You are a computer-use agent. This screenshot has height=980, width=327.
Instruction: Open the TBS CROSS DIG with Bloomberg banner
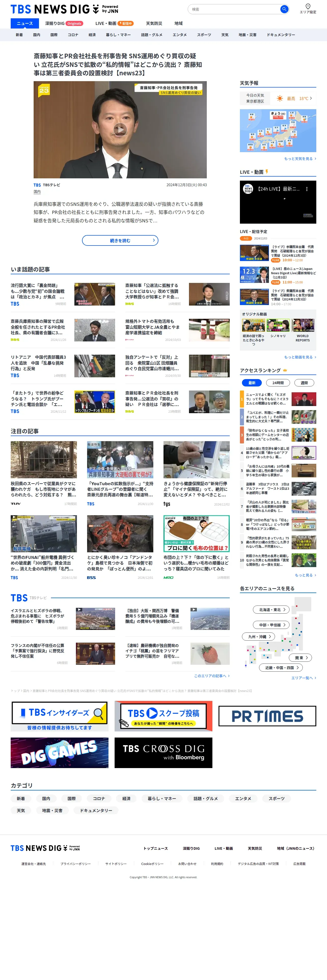click(163, 753)
